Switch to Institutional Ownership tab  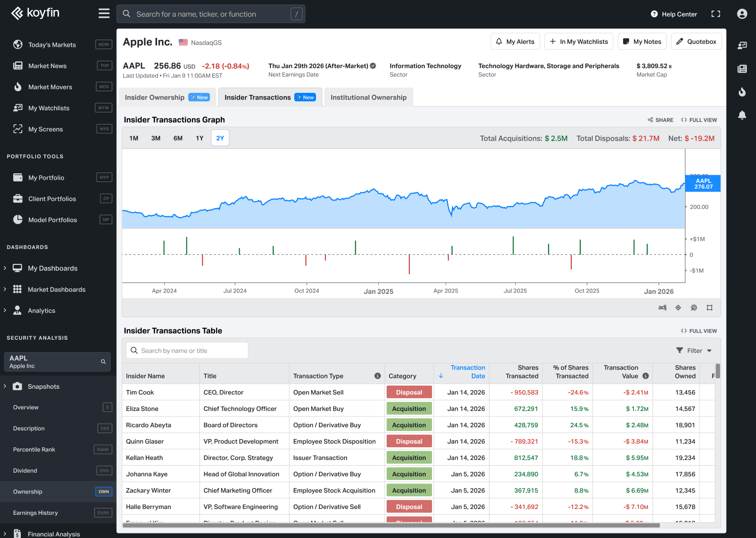point(368,98)
